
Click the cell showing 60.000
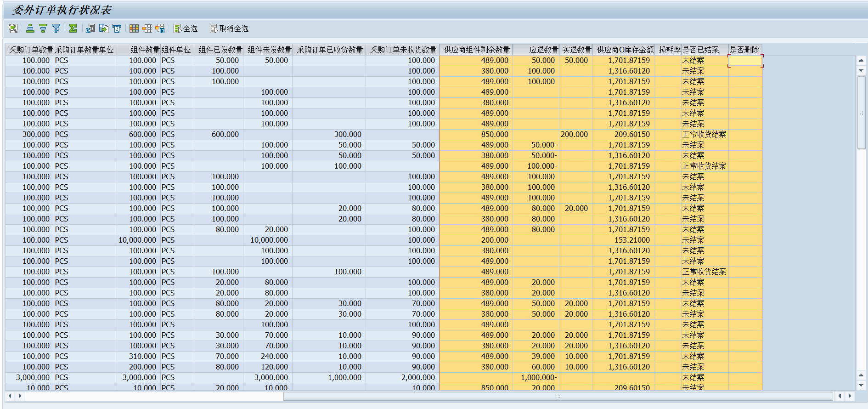point(536,367)
